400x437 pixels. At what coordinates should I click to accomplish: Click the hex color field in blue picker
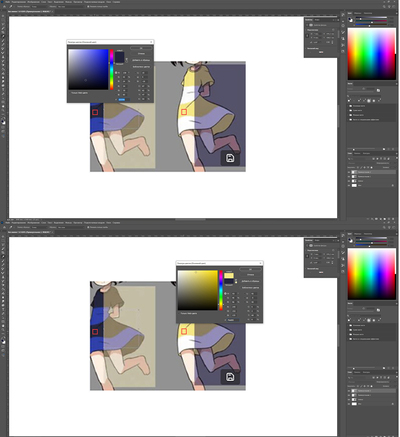[124, 99]
